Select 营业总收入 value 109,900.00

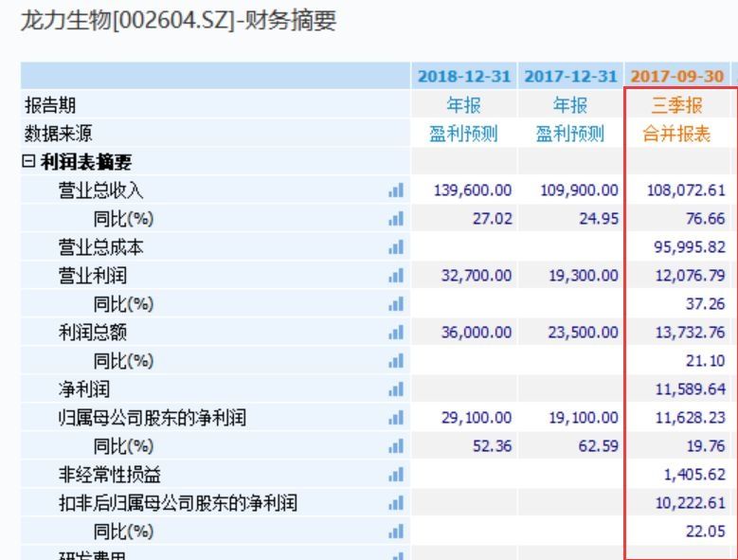[x=579, y=190]
